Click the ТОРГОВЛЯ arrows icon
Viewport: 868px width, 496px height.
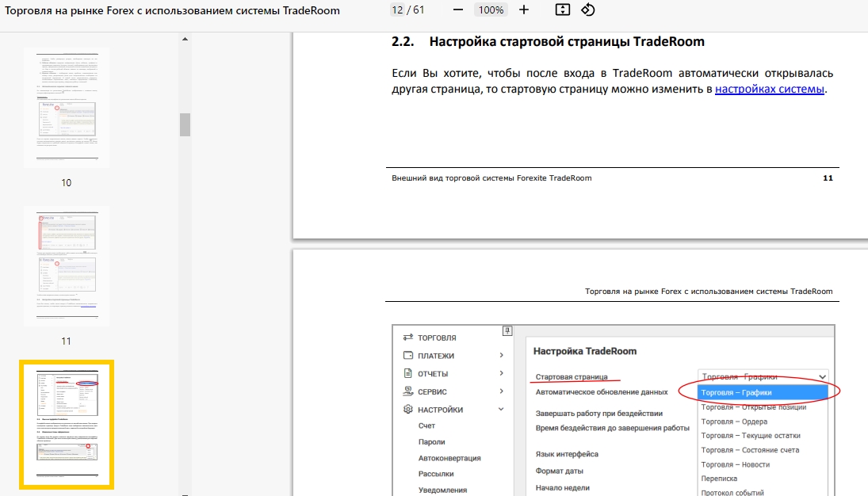pos(408,337)
